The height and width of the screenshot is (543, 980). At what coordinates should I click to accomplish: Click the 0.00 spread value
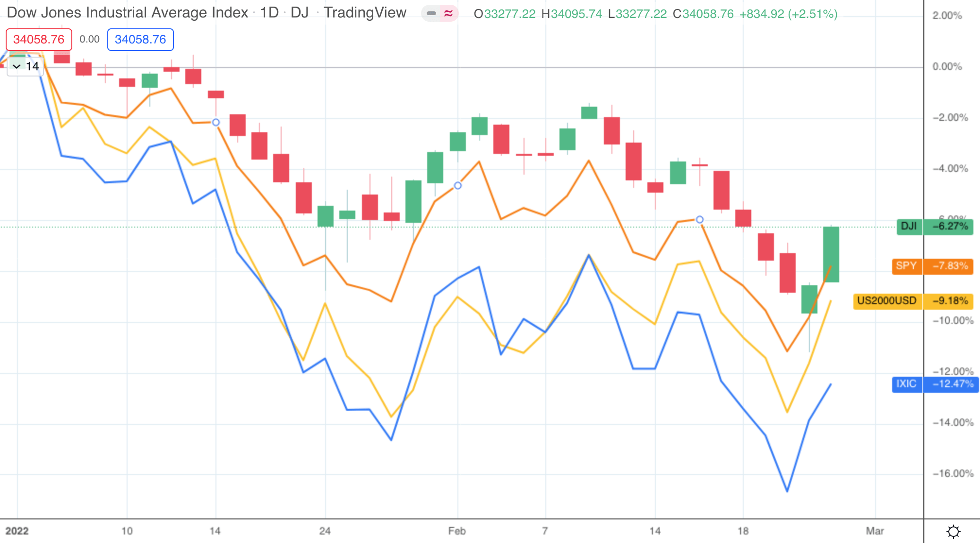pos(89,39)
